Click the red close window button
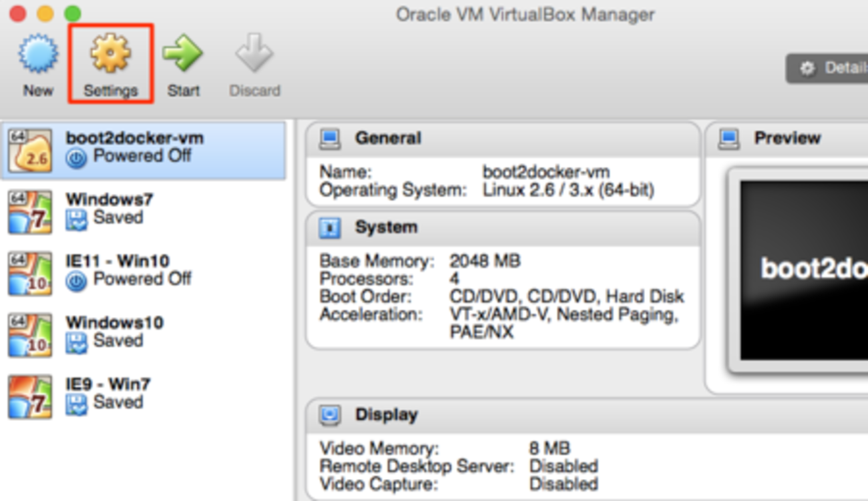Viewport: 868px width, 501px height. click(x=17, y=13)
